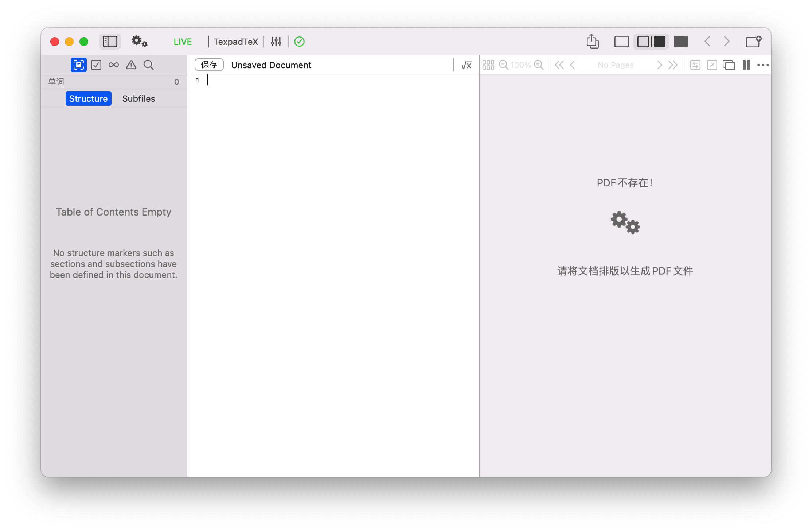Toggle the sidebar visibility
The image size is (812, 531).
[x=110, y=42]
